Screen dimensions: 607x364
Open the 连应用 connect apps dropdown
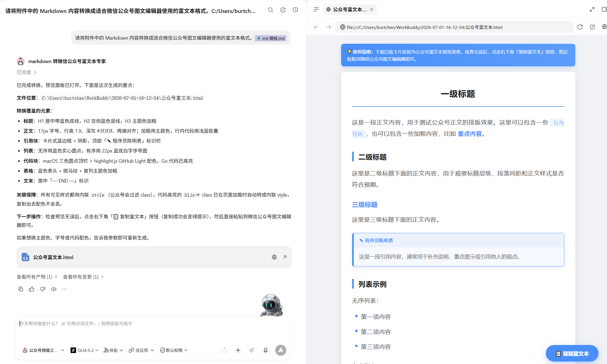pyautogui.click(x=141, y=350)
